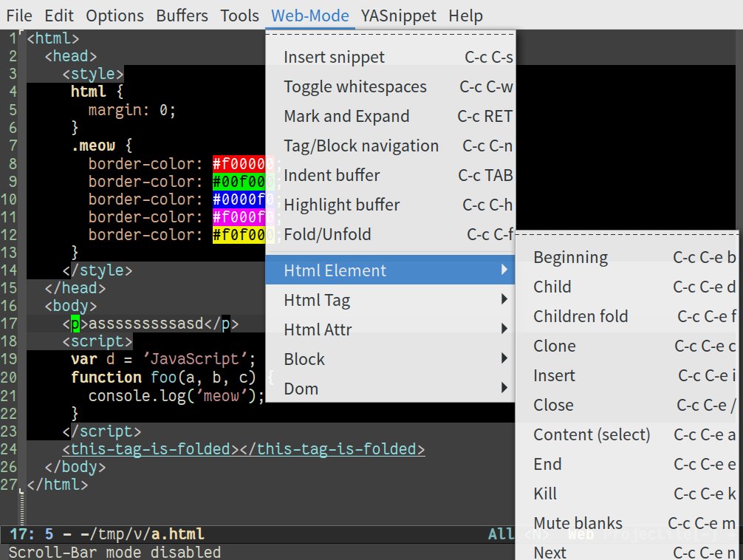Choose Mark and Expand
The image size is (743, 560).
(x=391, y=116)
